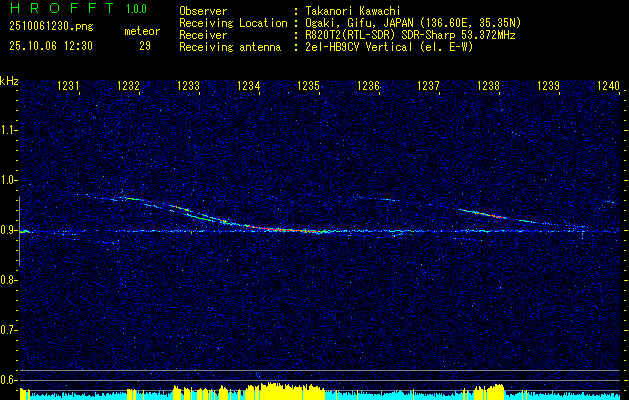The height and width of the screenshot is (400, 629).
Task: Click the 1236 time axis label
Action: coord(368,85)
